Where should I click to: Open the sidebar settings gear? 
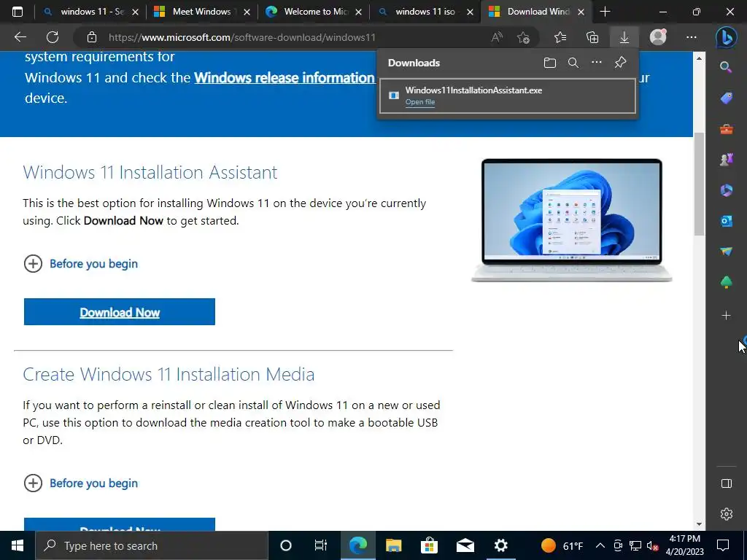[726, 514]
